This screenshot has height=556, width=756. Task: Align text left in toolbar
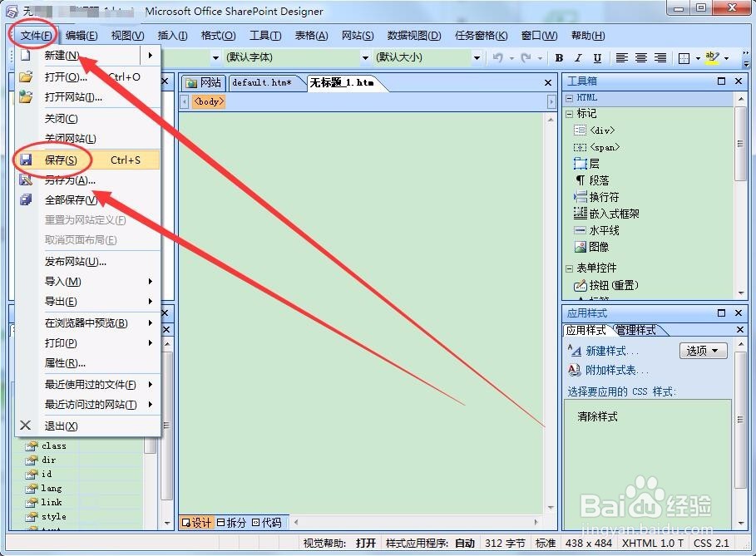(x=622, y=58)
